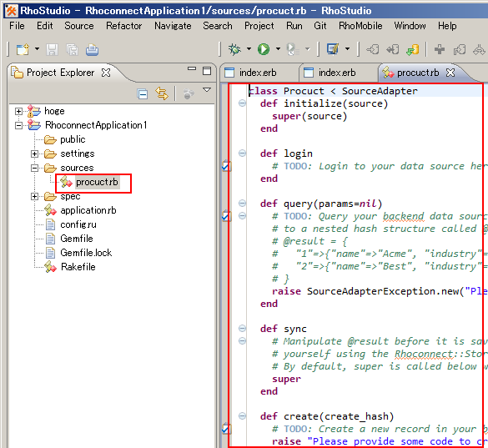This screenshot has width=488, height=448.
Task: Toggle Link with Editor in Project Explorer
Action: point(162,93)
